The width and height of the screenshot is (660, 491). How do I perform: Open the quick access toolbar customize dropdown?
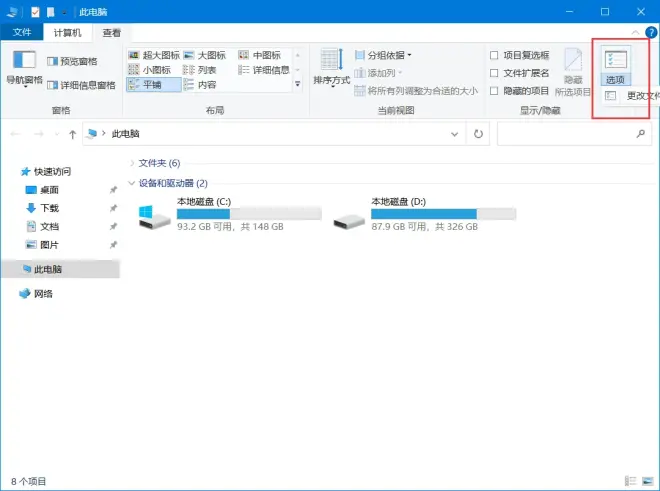(x=64, y=13)
